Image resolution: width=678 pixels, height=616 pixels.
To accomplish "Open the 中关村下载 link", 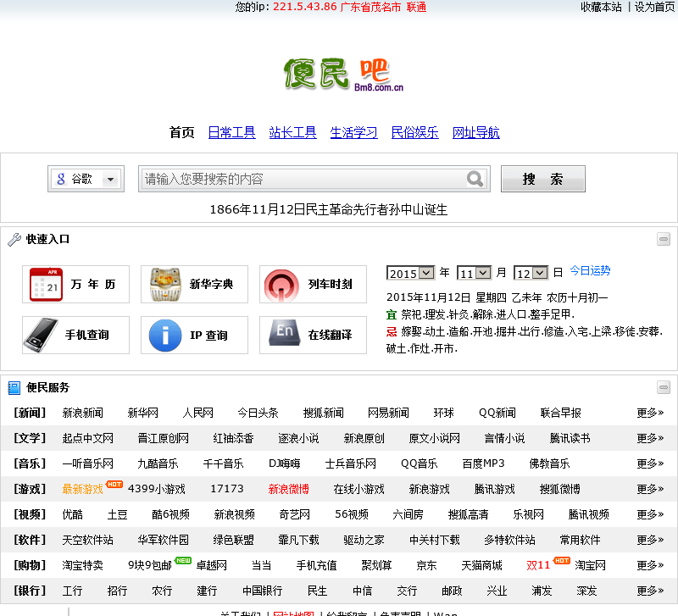I will click(x=435, y=540).
